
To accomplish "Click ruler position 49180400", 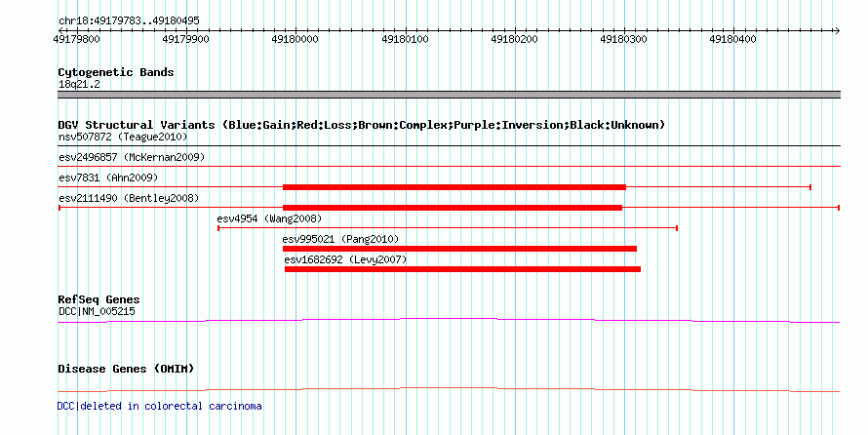I will point(733,39).
